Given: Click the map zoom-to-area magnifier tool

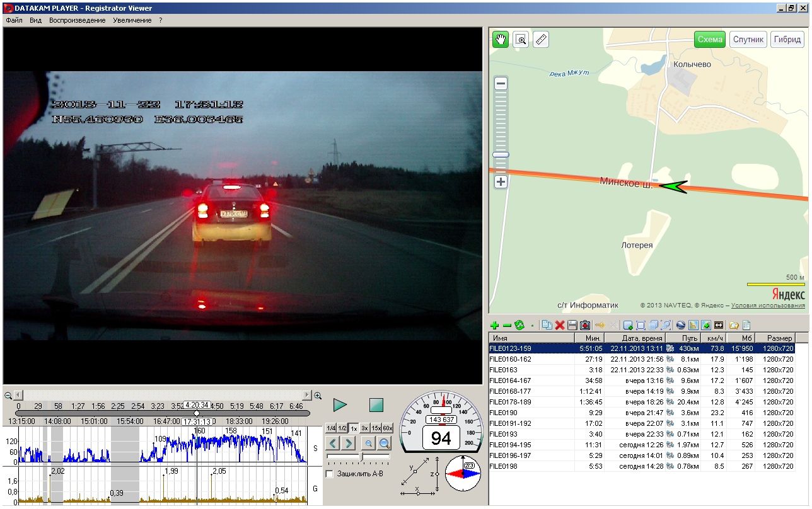Looking at the screenshot, I should pyautogui.click(x=521, y=40).
